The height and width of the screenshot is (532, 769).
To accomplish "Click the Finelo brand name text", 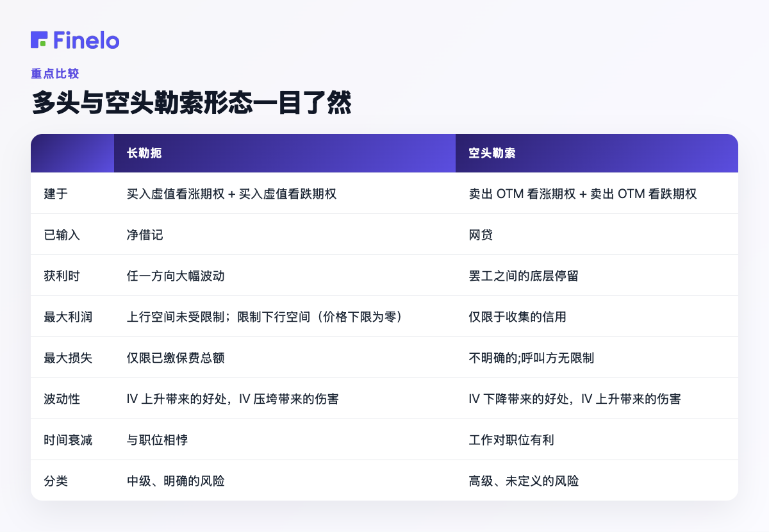I will pyautogui.click(x=87, y=40).
